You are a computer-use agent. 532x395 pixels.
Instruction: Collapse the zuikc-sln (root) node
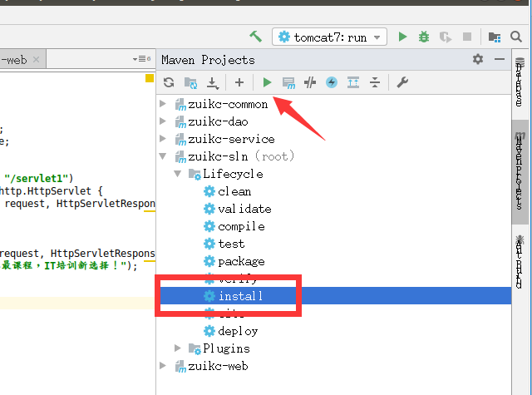tap(163, 156)
